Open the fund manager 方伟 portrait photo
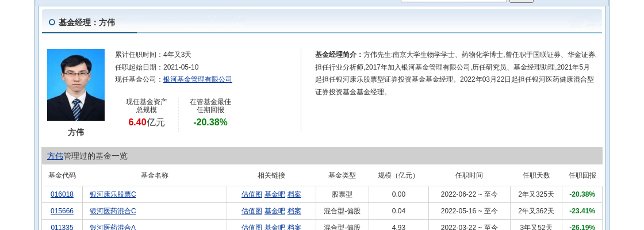Viewport: 644px width, 230px height. (76, 85)
